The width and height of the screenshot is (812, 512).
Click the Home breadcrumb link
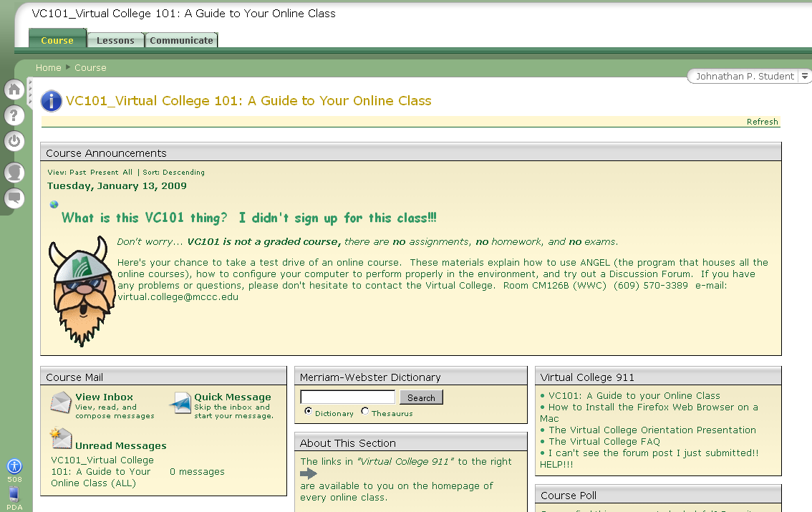(49, 68)
